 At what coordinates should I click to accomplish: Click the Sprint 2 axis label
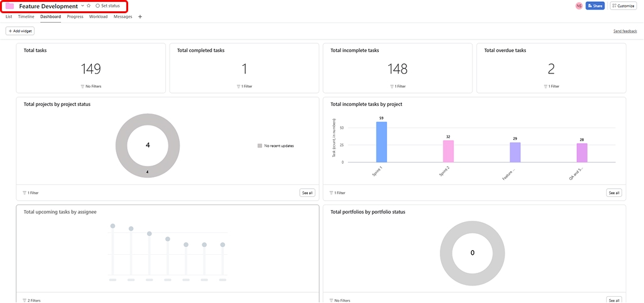444,171
